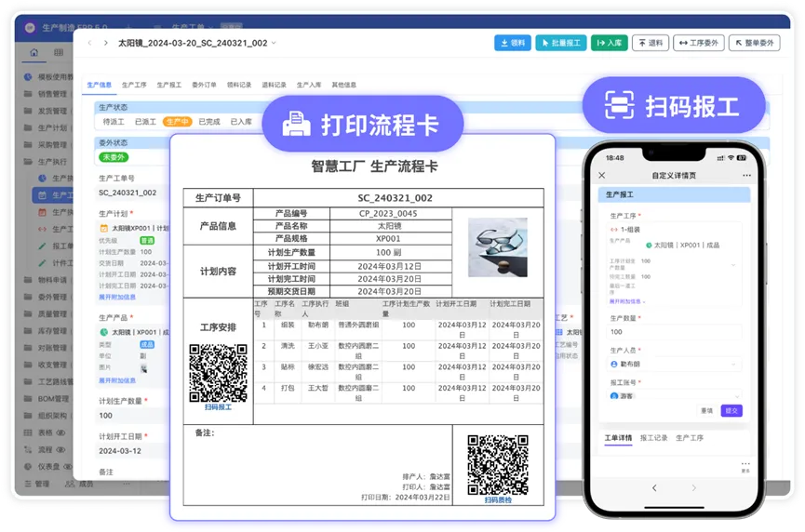Set production status to 已完成

click(209, 122)
